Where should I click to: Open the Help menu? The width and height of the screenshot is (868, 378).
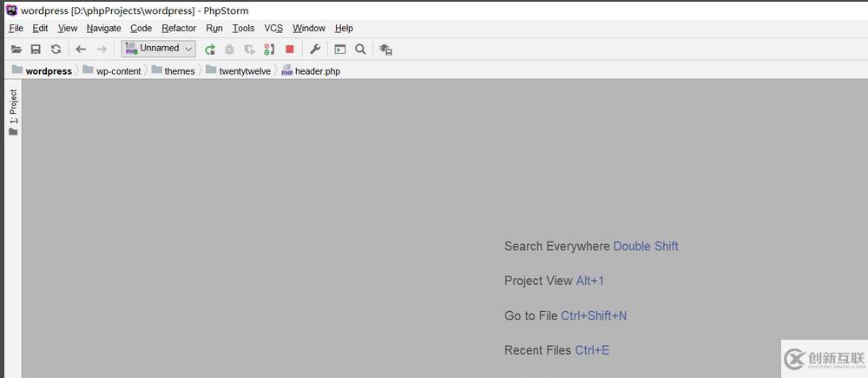tap(344, 29)
